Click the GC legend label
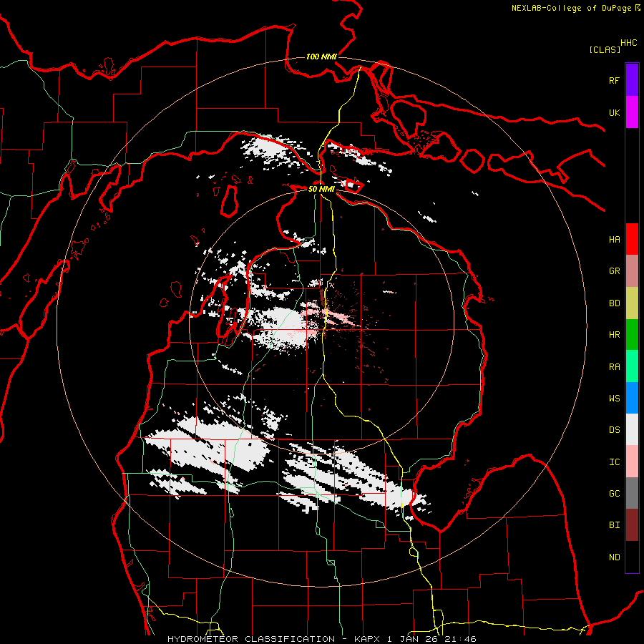The height and width of the screenshot is (644, 644). click(x=614, y=494)
